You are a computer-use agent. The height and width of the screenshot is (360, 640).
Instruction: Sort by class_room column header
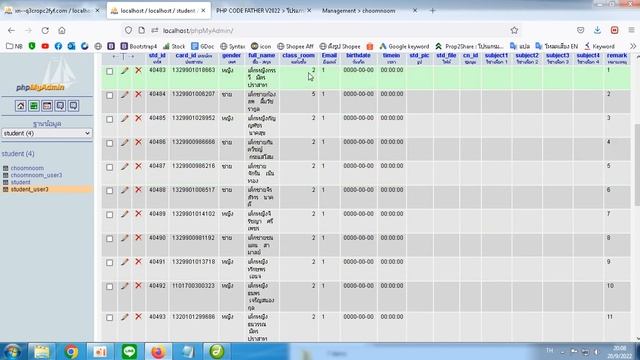click(x=298, y=56)
